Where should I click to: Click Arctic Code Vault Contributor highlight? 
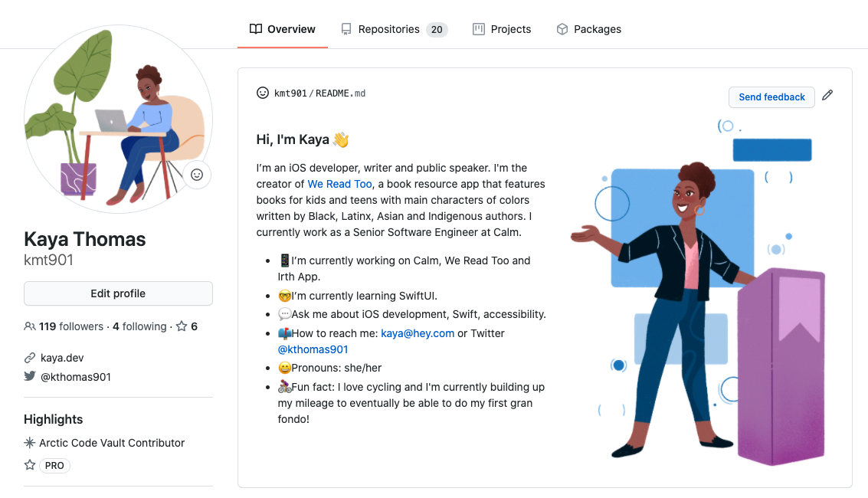tap(112, 443)
